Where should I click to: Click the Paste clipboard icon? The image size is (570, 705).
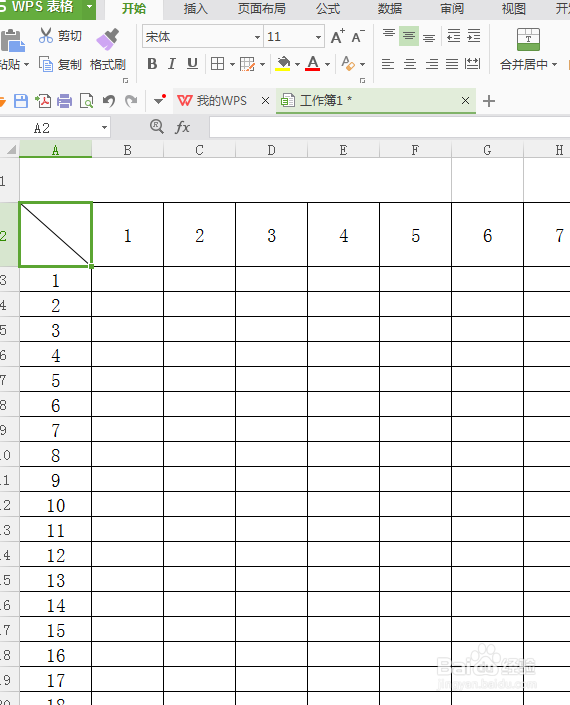click(x=13, y=41)
